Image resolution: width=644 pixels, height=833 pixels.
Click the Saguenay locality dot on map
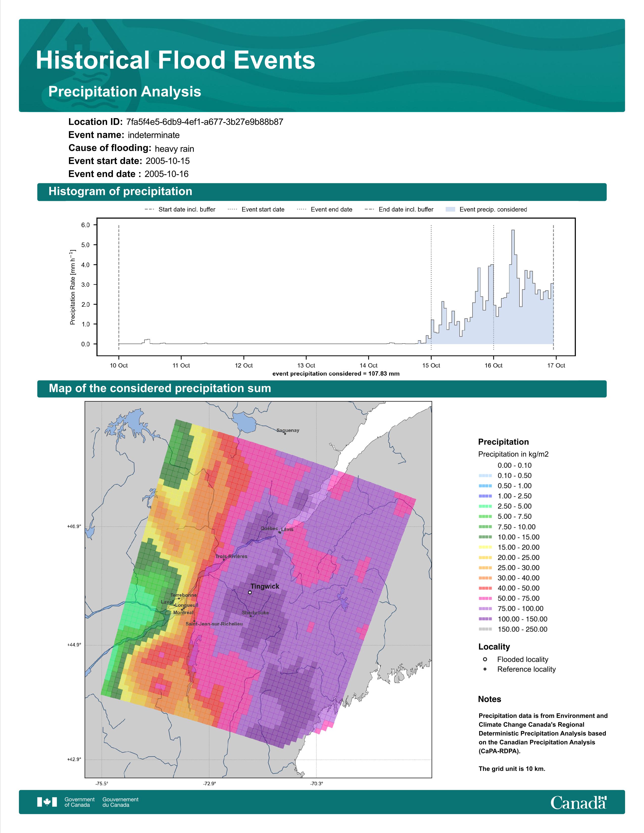click(285, 434)
